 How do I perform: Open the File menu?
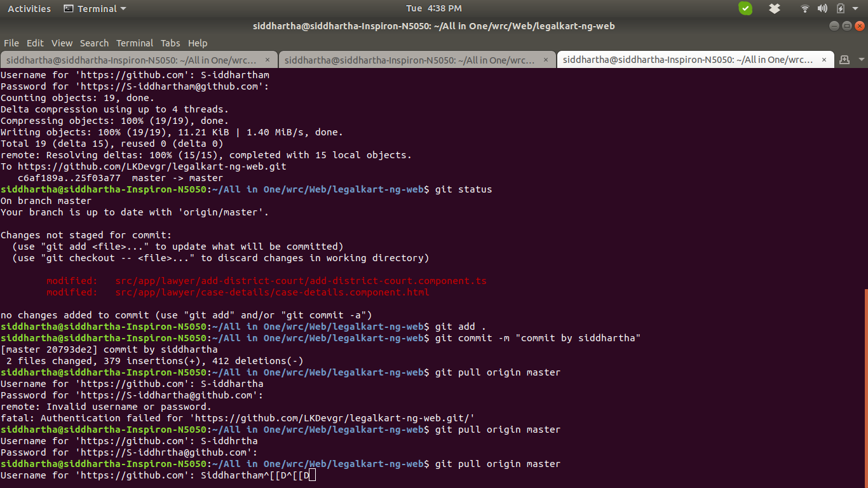pyautogui.click(x=11, y=43)
